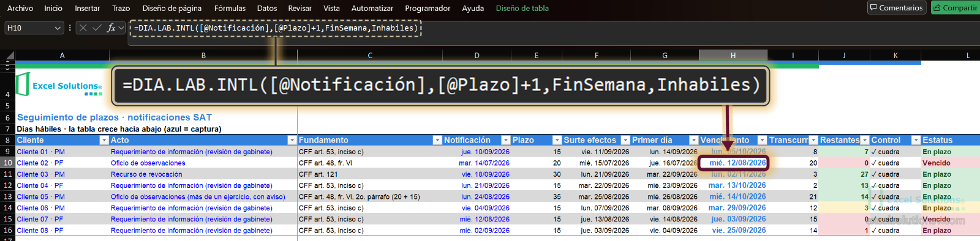
Task: Open the Acto column filter dropdown
Action: coord(292,140)
